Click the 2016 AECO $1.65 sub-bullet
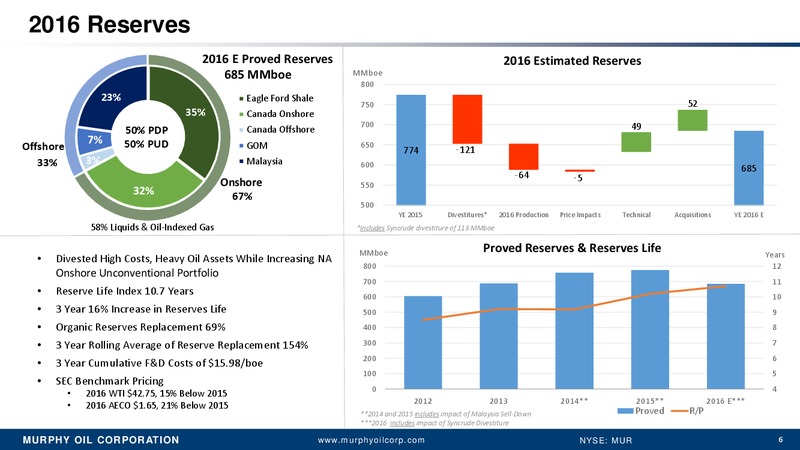The height and width of the screenshot is (450, 800). [157, 406]
